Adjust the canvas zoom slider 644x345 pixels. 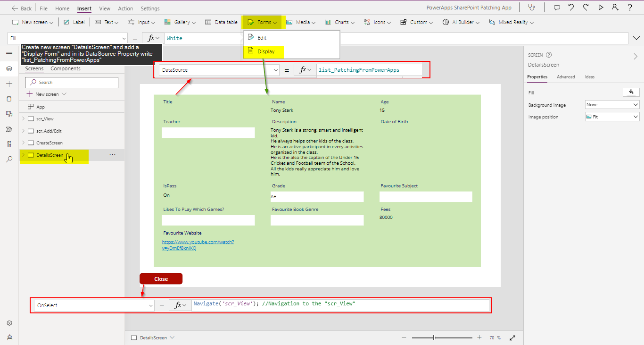442,337
